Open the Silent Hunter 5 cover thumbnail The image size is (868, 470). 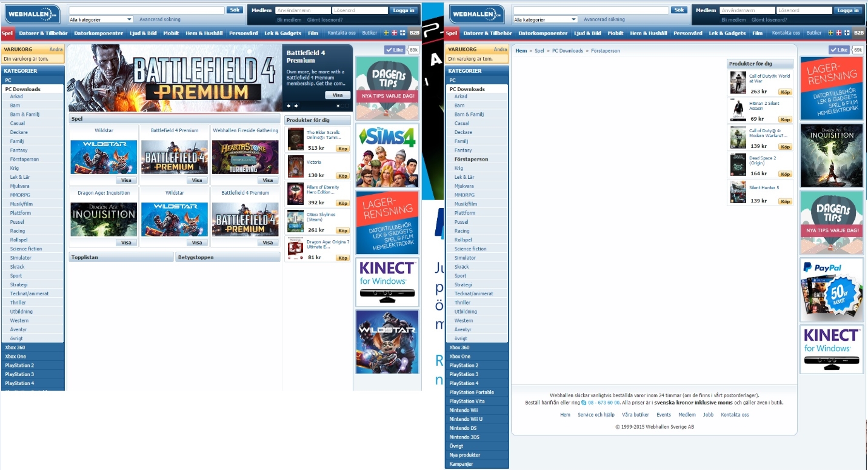[738, 192]
